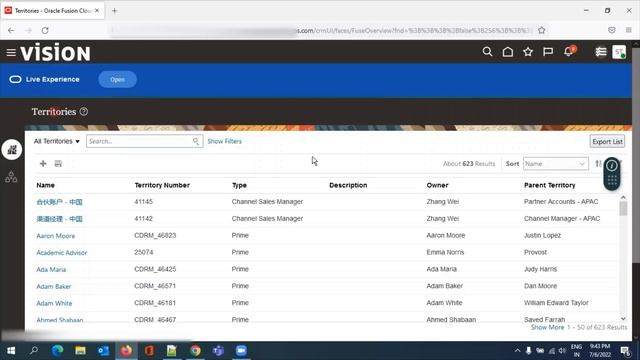Click the Partner Accounts - APAC cell
The width and height of the screenshot is (640, 360).
click(561, 202)
